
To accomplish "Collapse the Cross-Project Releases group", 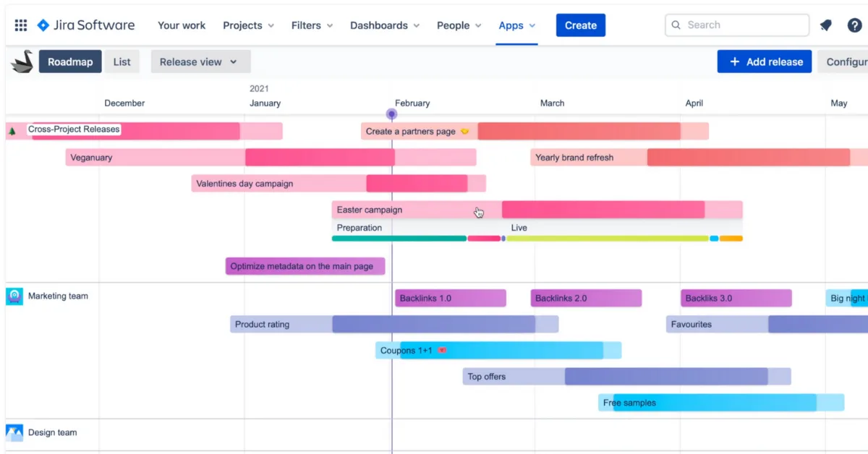I will point(10,129).
